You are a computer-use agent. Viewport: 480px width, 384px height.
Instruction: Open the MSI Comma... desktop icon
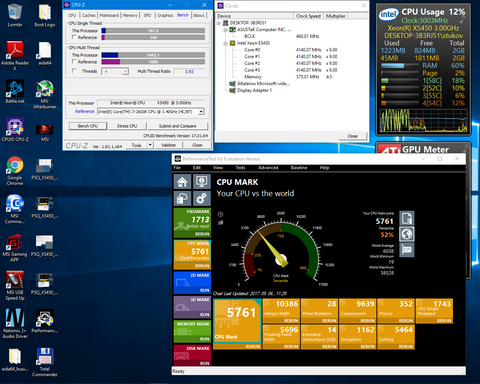pos(15,209)
